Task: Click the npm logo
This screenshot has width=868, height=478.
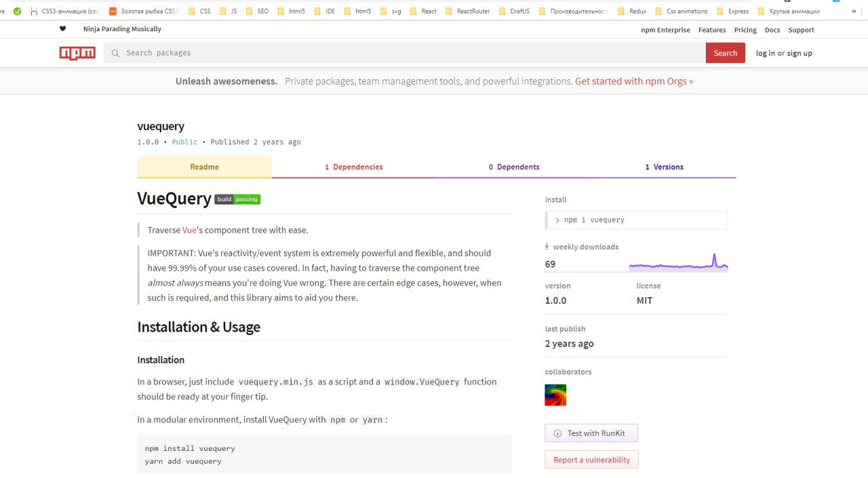Action: pos(77,53)
